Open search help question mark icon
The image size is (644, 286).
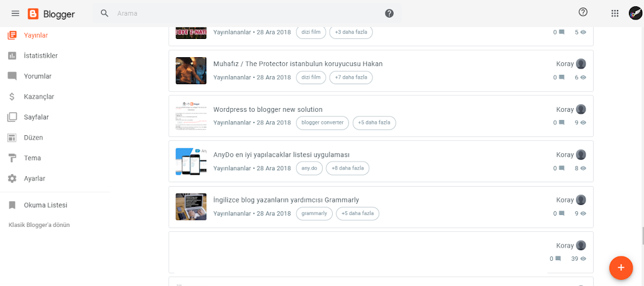point(389,14)
